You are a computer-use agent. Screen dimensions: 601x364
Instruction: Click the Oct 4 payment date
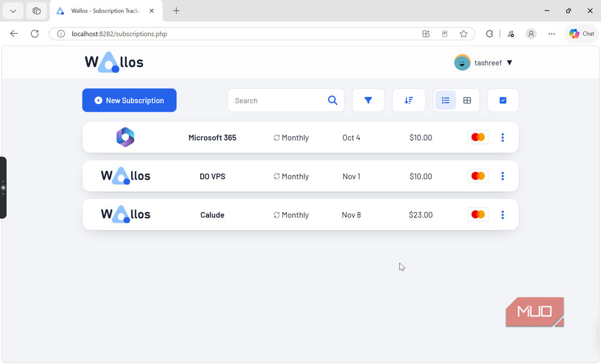(x=351, y=138)
